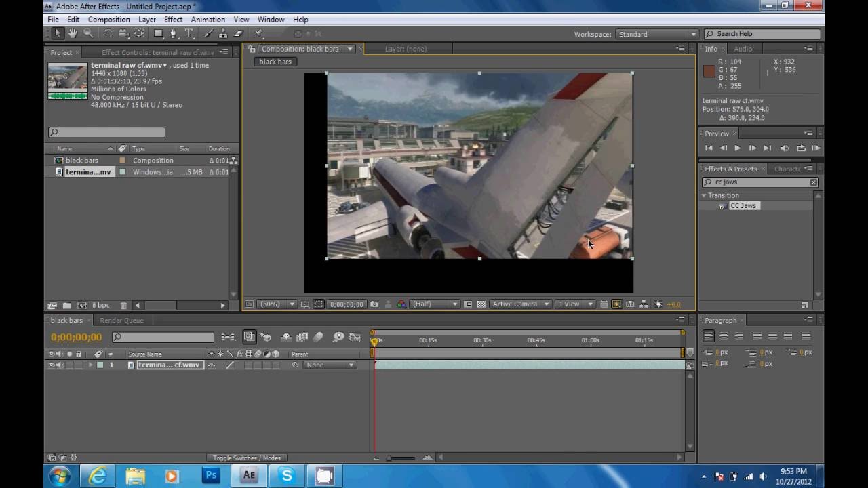Open the Composition: black bars viewer dropdown

click(350, 49)
